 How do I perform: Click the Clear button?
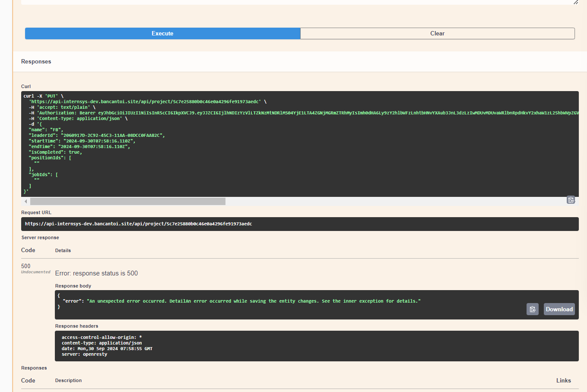(x=437, y=34)
